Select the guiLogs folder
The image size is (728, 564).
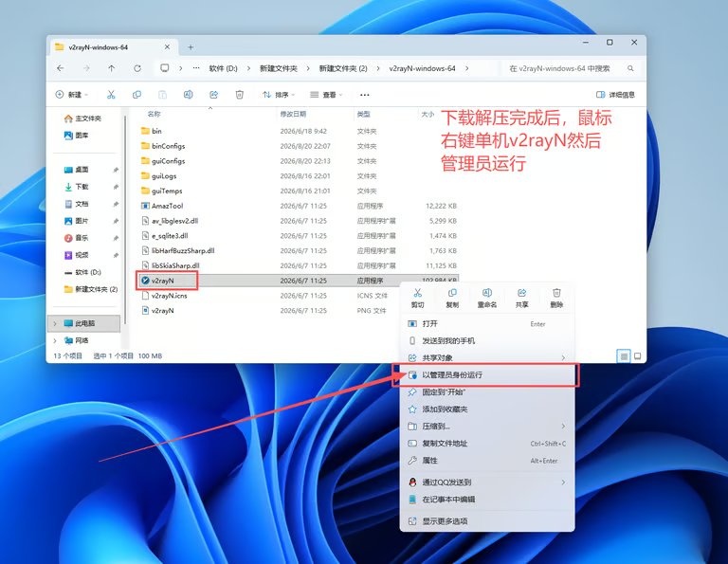click(158, 176)
